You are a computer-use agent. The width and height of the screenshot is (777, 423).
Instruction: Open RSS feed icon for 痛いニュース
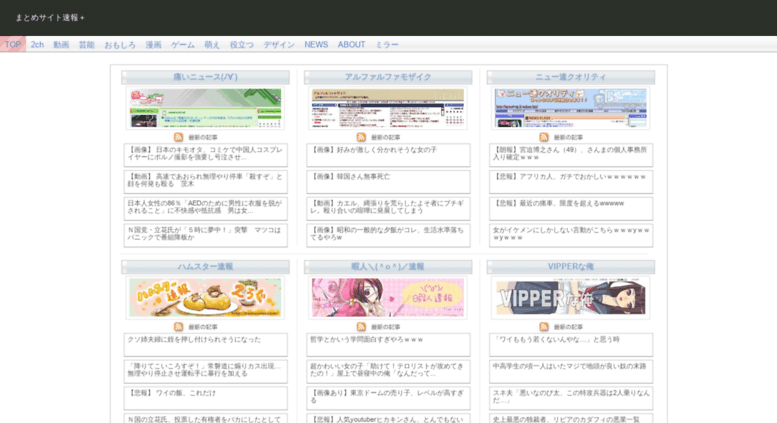click(178, 137)
